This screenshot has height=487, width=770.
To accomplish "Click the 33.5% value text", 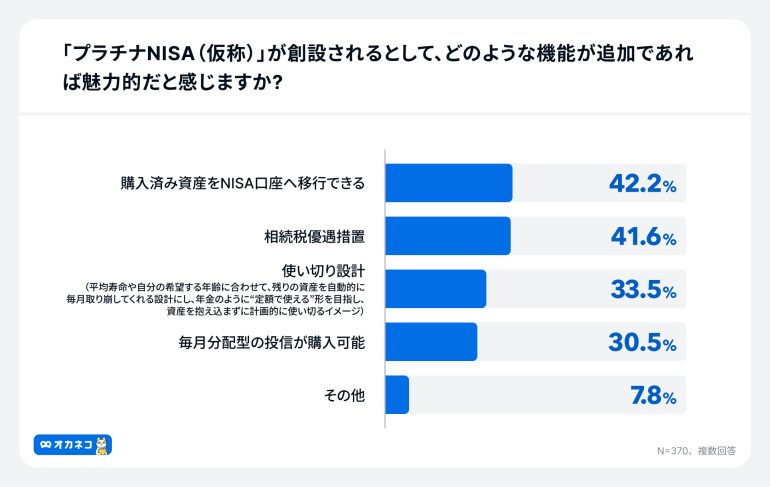I will [643, 290].
